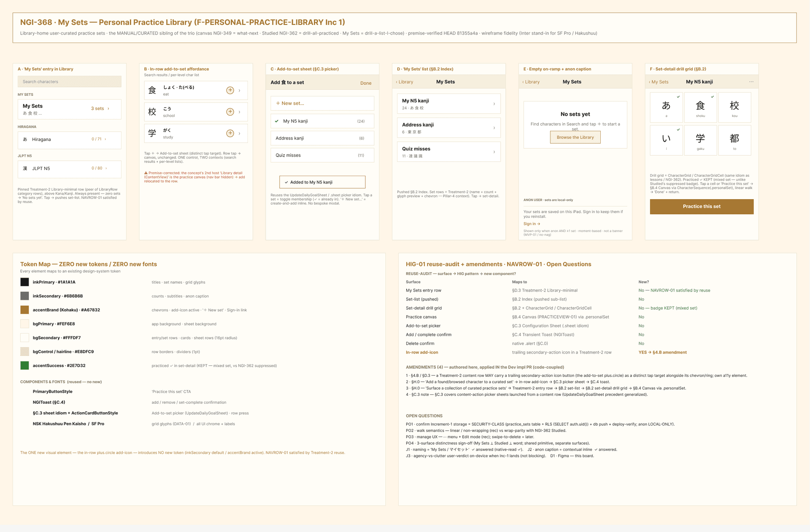Screen dimensions: 810x532
Task: Click the YES → §4.B amendment cell
Action: (x=662, y=353)
